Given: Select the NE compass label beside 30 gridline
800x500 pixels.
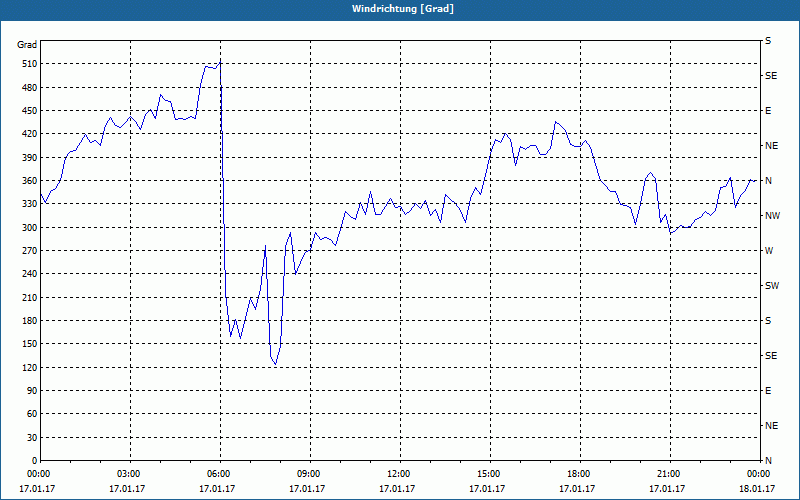Looking at the screenshot, I should click(x=772, y=426).
